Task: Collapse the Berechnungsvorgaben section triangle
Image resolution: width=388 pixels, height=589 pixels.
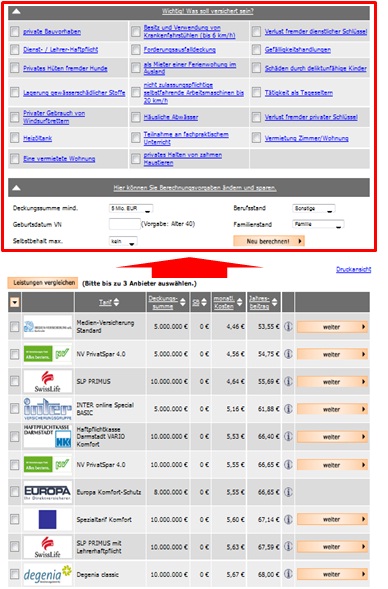Action: tap(16, 187)
